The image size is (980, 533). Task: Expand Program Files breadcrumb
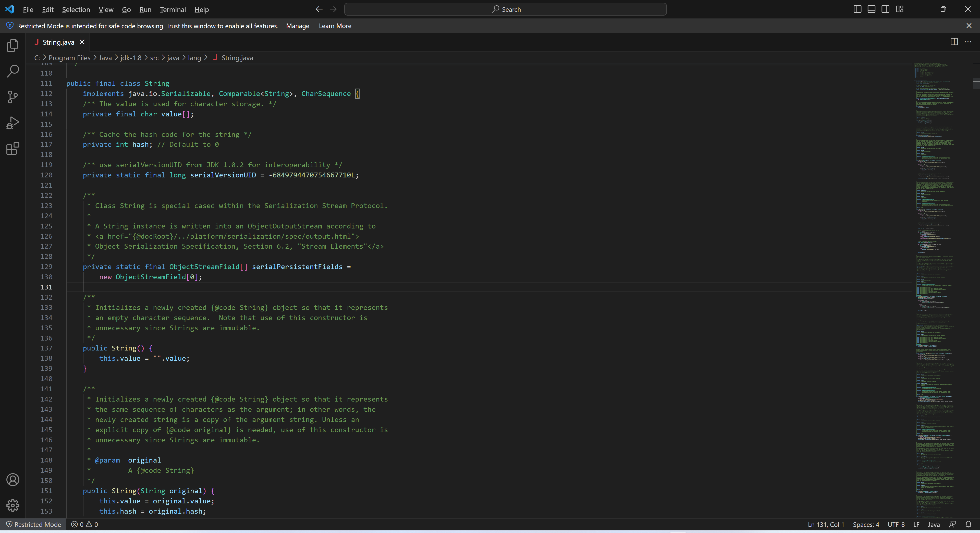[70, 58]
